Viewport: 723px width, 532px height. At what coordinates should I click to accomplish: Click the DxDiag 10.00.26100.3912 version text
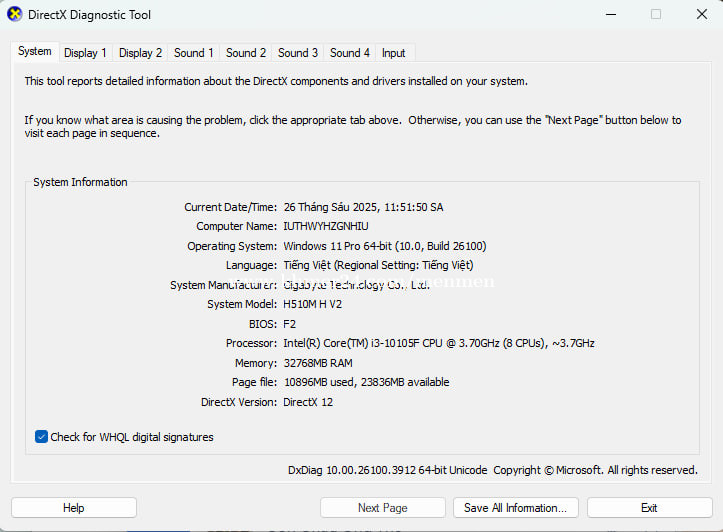click(387, 470)
